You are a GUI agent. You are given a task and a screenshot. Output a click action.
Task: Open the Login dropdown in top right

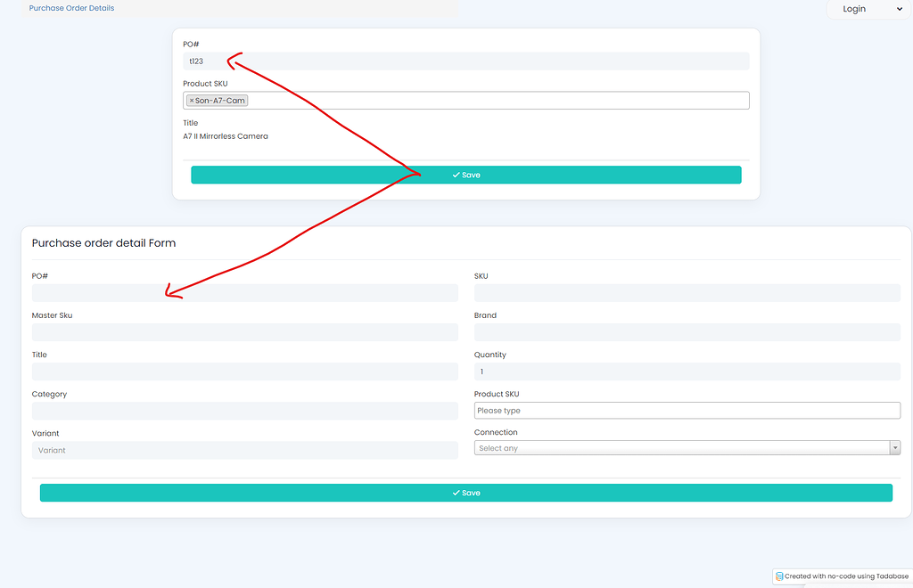[x=868, y=9]
